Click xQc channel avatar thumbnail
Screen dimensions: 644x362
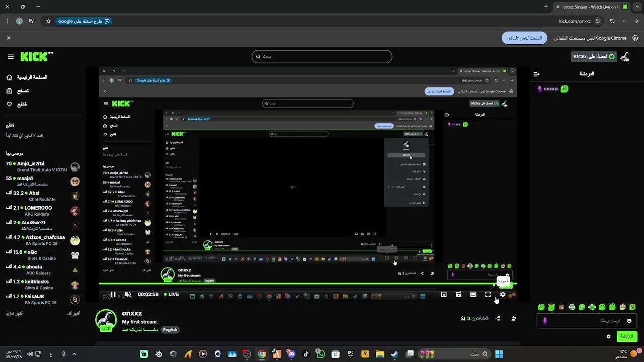(x=75, y=255)
